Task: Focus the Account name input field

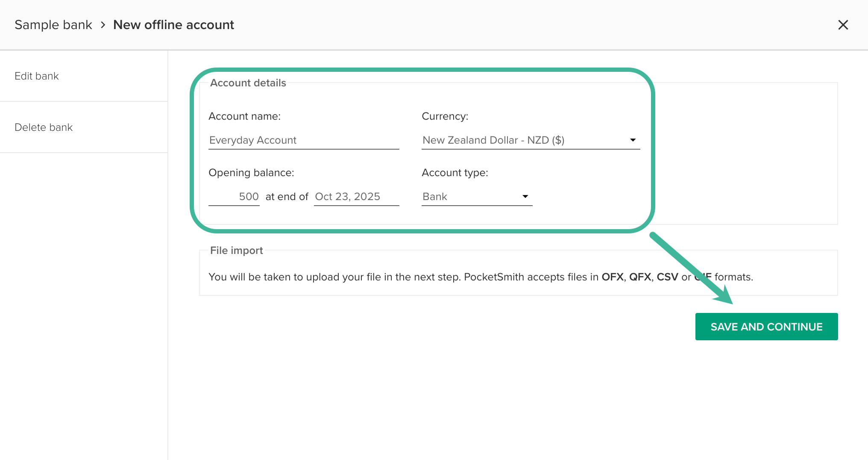Action: [x=304, y=140]
